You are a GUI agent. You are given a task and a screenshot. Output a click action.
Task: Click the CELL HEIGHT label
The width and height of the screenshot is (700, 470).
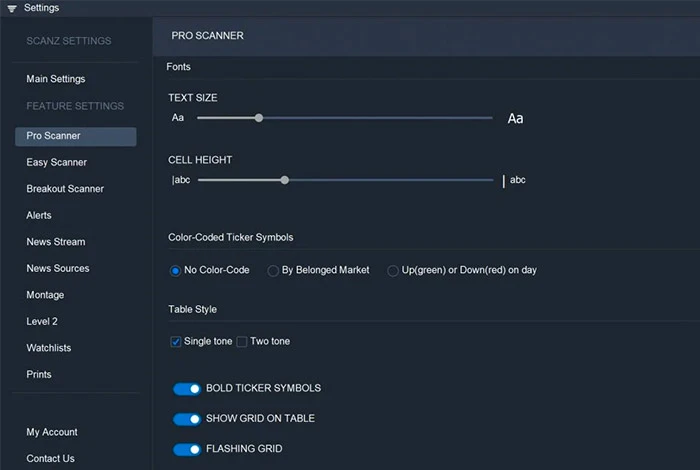(200, 160)
